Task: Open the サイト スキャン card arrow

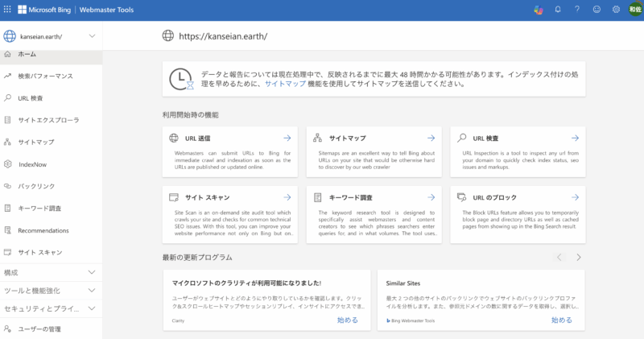Action: (x=287, y=197)
